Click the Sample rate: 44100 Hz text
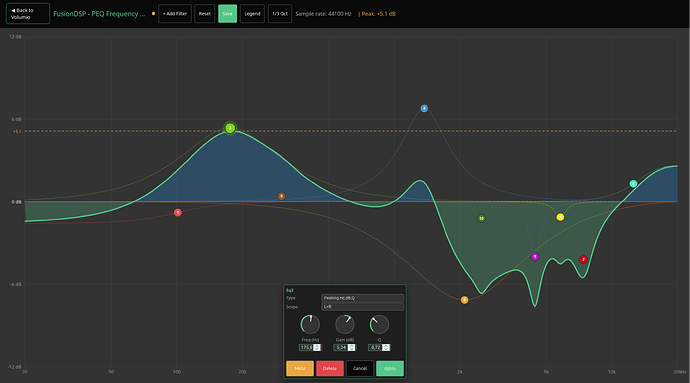Image resolution: width=690 pixels, height=383 pixels. 323,14
